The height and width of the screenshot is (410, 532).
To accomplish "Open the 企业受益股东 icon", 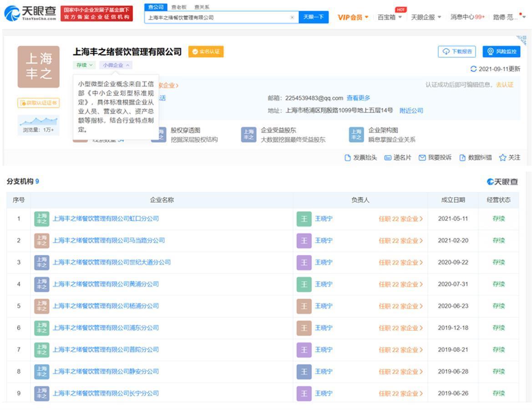I will (x=248, y=134).
